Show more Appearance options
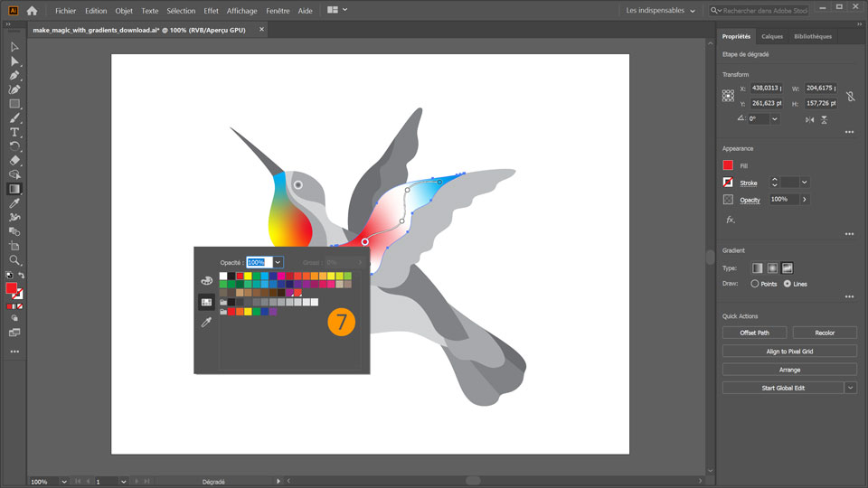 click(849, 234)
